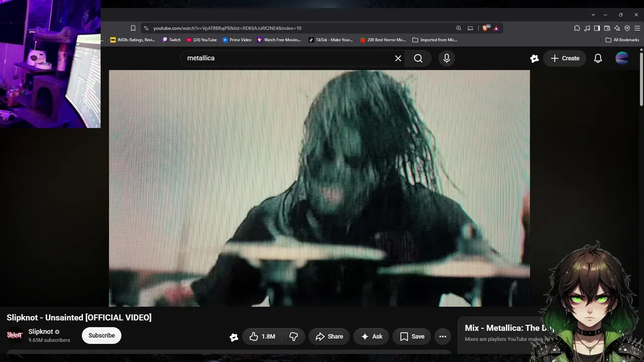The image size is (644, 362).
Task: Click the video title Slipknot - Unsainted
Action: pyautogui.click(x=79, y=318)
